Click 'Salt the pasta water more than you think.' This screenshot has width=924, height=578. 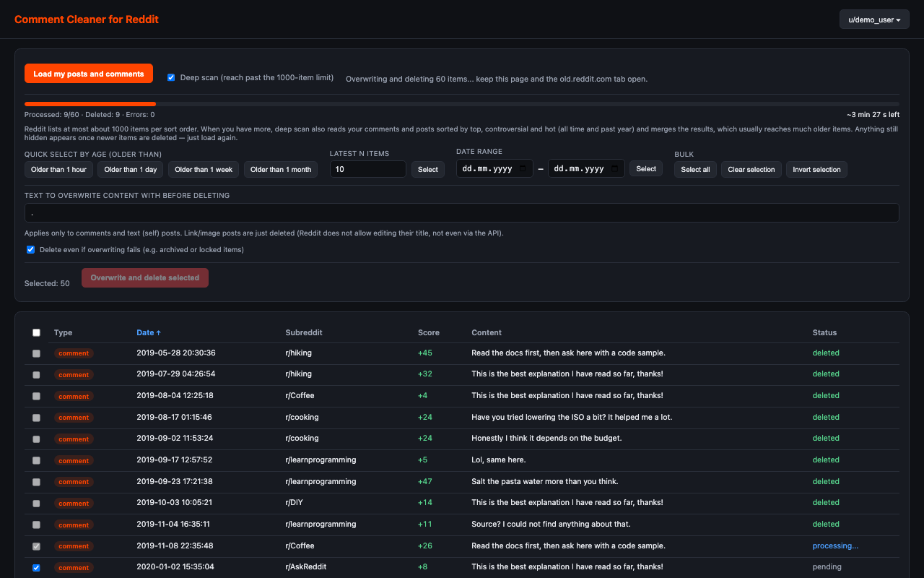[545, 481]
